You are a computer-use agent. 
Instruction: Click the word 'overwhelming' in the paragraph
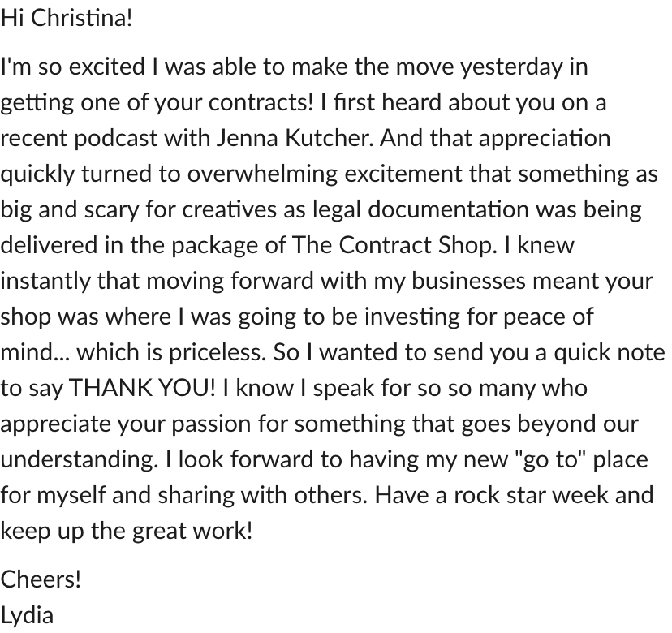(x=262, y=174)
